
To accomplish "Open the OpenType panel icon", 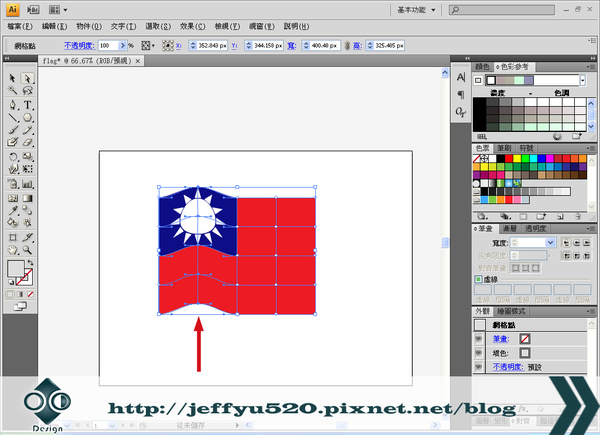I will 461,112.
